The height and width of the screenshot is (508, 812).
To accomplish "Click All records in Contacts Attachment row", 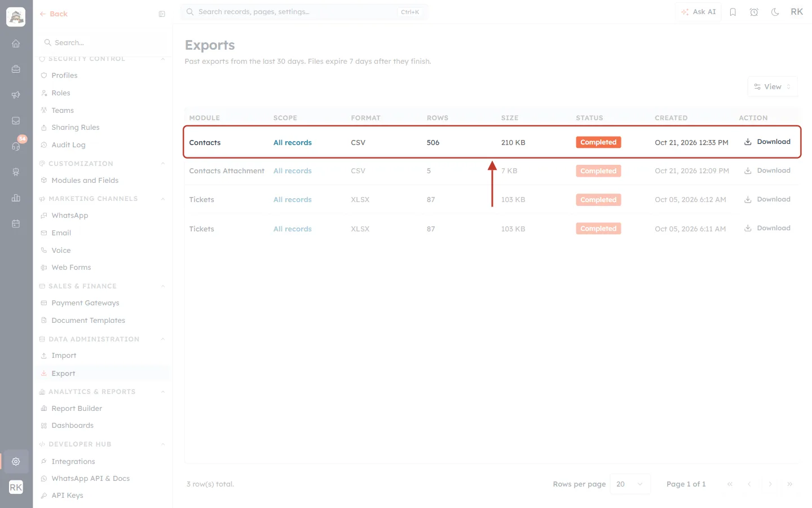I will coord(293,171).
